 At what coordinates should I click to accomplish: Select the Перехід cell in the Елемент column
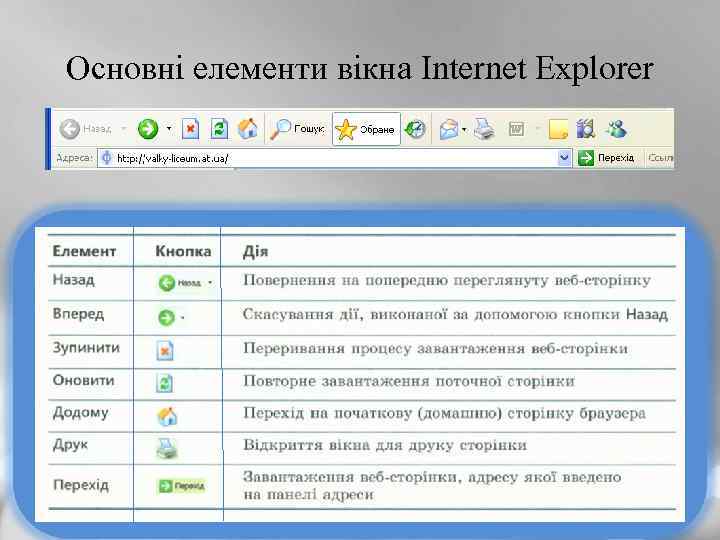coord(81,485)
